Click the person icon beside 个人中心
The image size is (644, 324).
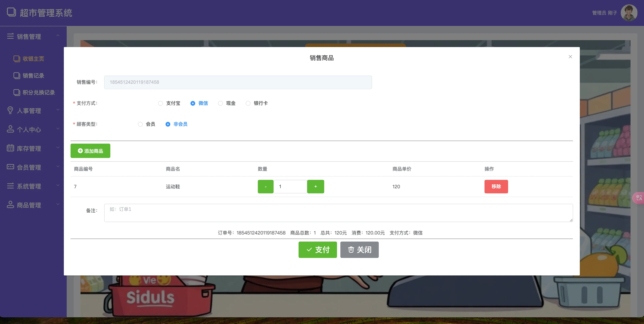point(10,129)
